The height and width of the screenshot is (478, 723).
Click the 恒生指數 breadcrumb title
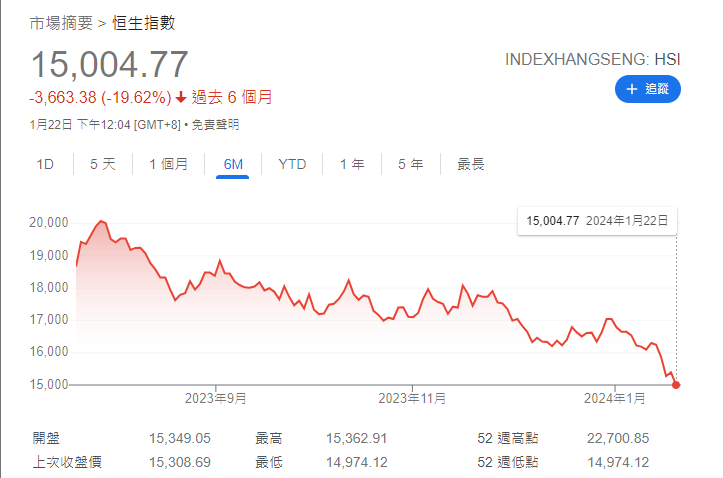click(143, 23)
